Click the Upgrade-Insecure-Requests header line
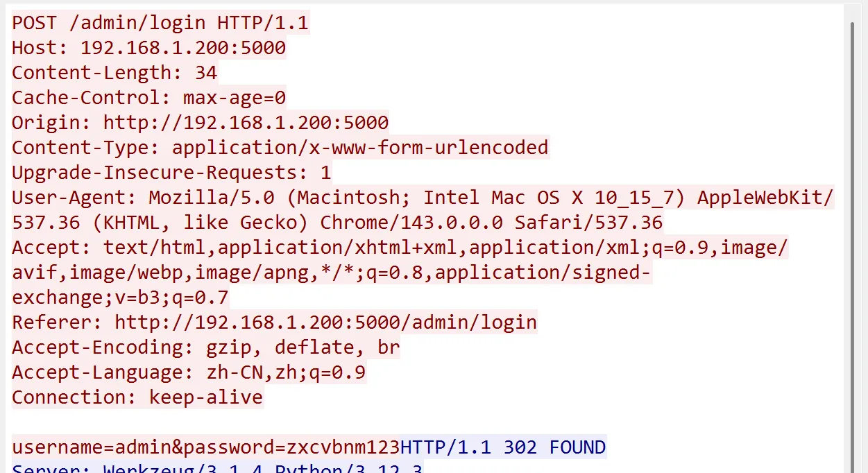The image size is (868, 473). click(x=171, y=173)
